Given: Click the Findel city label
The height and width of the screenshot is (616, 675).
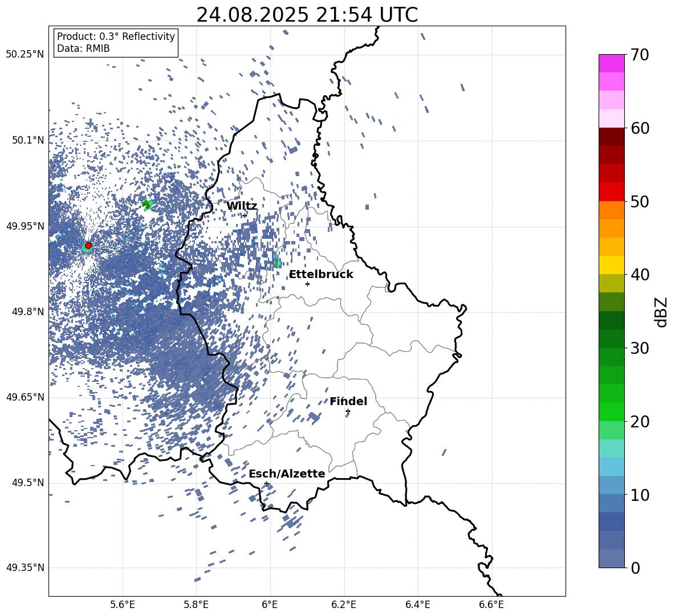Looking at the screenshot, I should [x=348, y=401].
